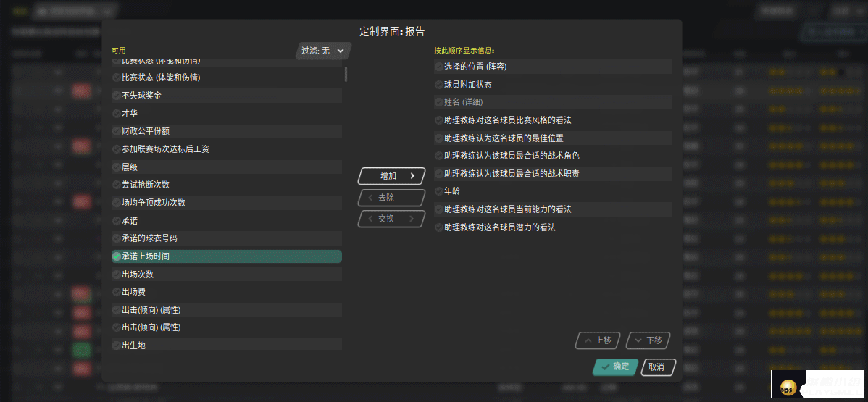Viewport: 868px width, 402px height.
Task: Click check icon beside 助理教练对这名球员潜力的看法
Action: [x=438, y=227]
